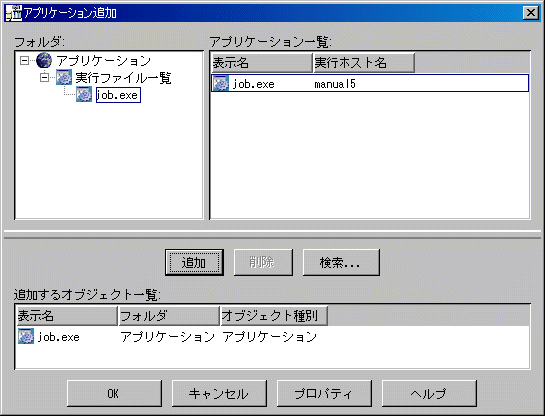545x416 pixels.
Task: Click the globe icon beside アプリケーション
Action: pos(44,60)
